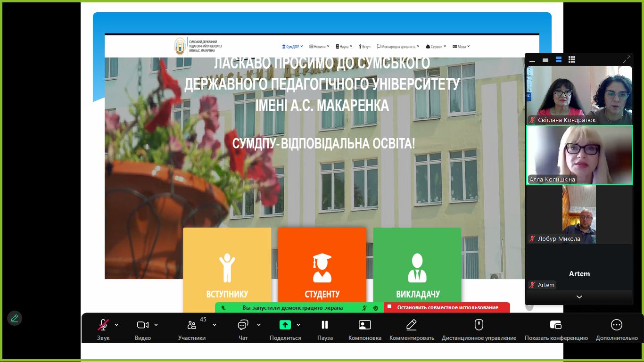Click the green screen-sharing status bar text
This screenshot has height=362, width=644.
(x=293, y=308)
